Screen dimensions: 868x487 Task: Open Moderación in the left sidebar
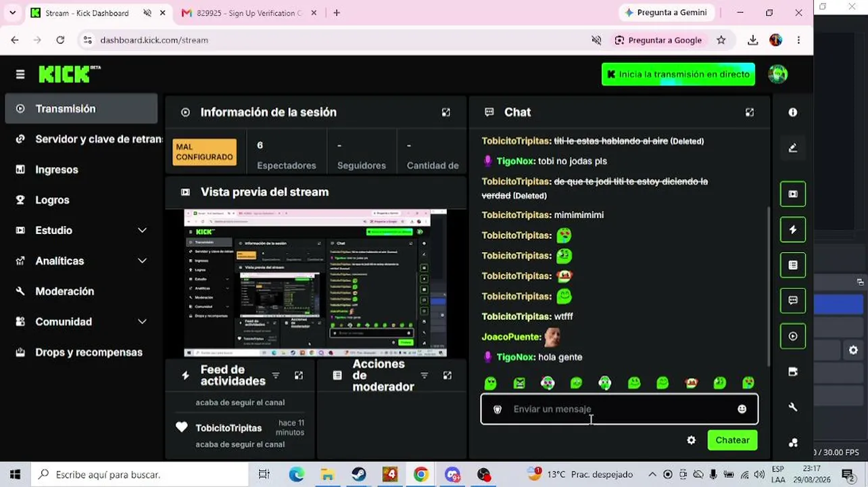81,292
